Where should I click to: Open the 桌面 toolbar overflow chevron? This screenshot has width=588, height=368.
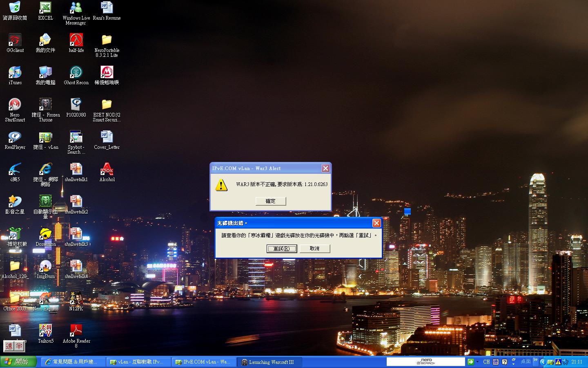coord(535,361)
